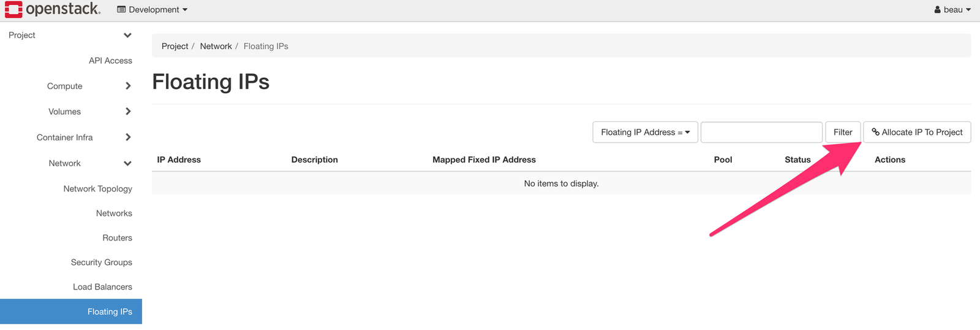Open the Development project dropdown
This screenshot has width=980, height=330.
click(x=153, y=10)
